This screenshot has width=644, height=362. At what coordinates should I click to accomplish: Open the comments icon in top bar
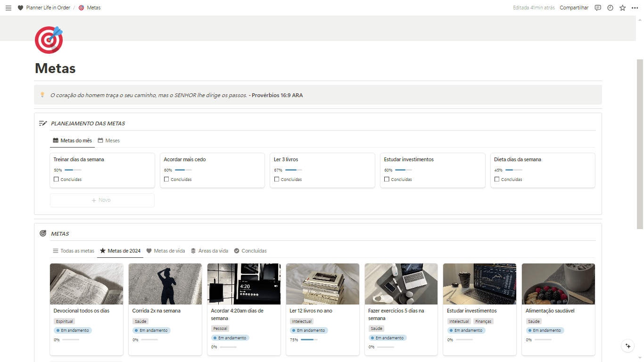click(x=598, y=8)
